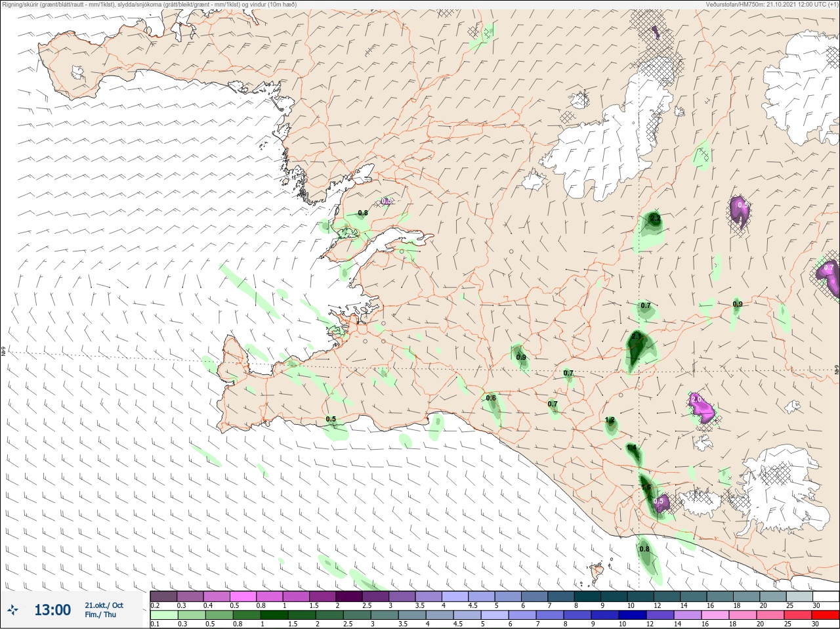Click the 'Veðurstofan/HM750m: 21.10.2021 12:00 UTC' label
Viewport: 840px width, 629px height.
772,4
